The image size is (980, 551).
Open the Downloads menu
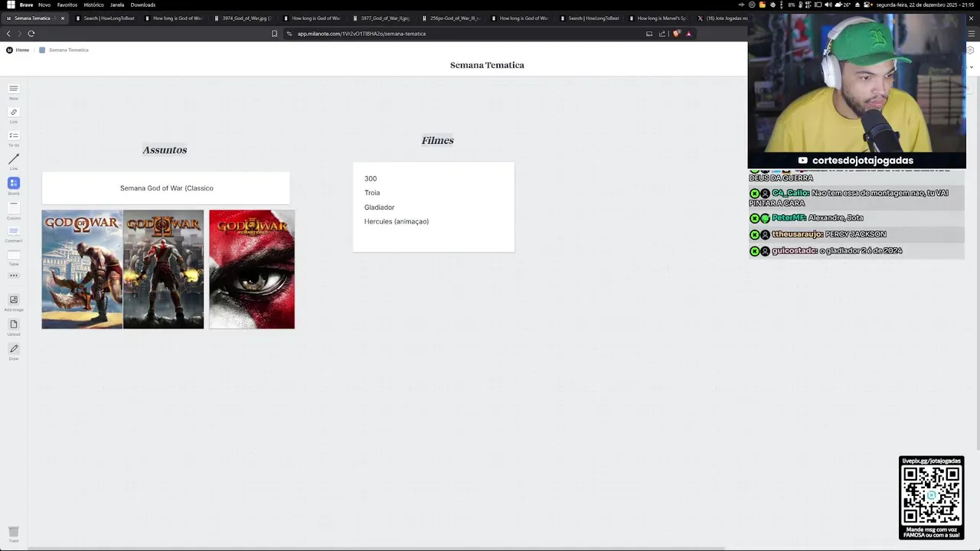(x=143, y=5)
